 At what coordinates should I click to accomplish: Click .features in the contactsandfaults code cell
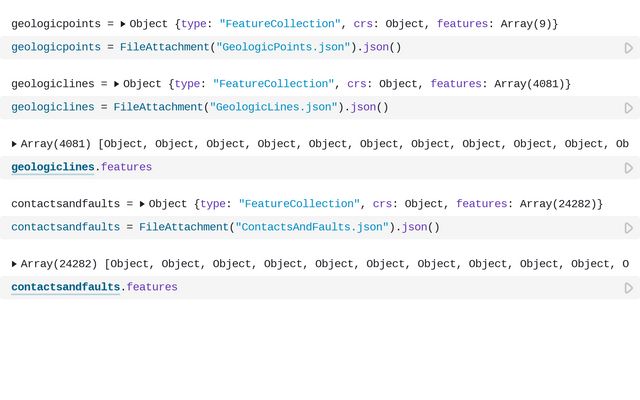(150, 287)
